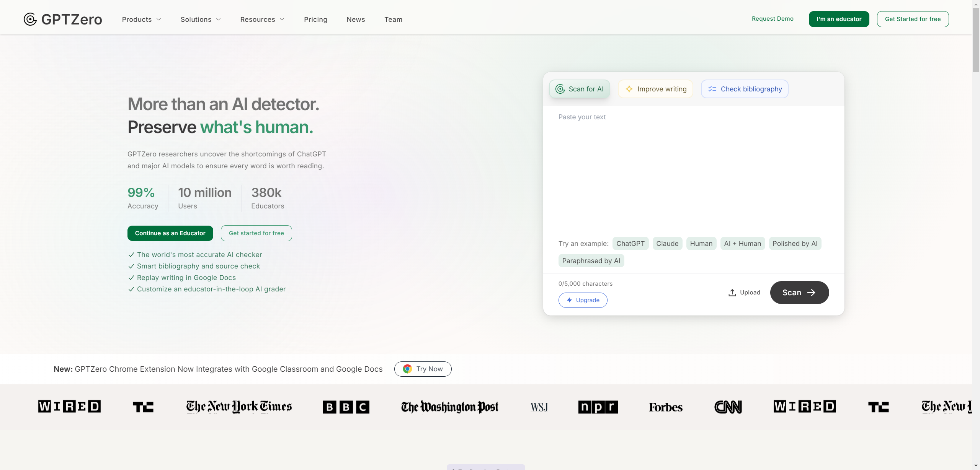Viewport: 980px width, 470px height.
Task: Click the 'what's human.' green headline
Action: [x=256, y=127]
